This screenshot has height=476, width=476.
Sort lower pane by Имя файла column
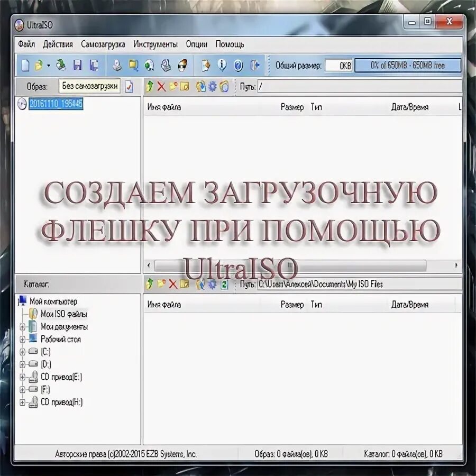164,305
